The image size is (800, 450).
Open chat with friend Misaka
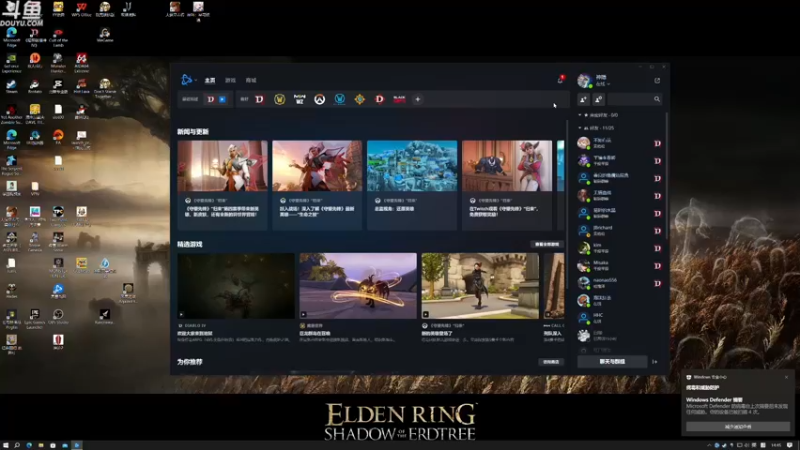point(618,265)
